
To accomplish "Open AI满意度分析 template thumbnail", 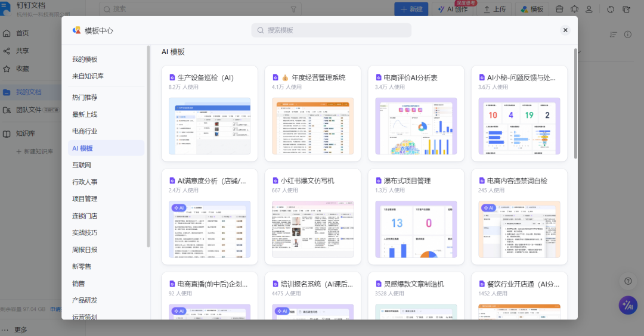I will coord(209,229).
